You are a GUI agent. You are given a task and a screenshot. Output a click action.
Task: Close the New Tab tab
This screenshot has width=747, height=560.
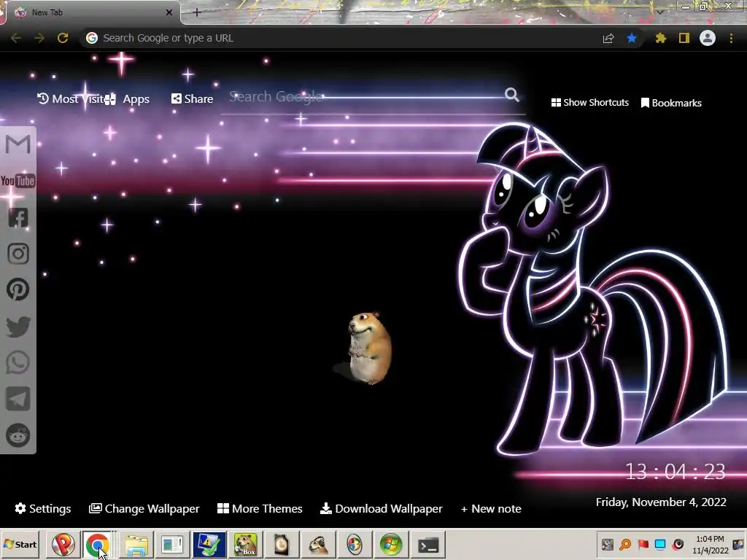click(169, 13)
